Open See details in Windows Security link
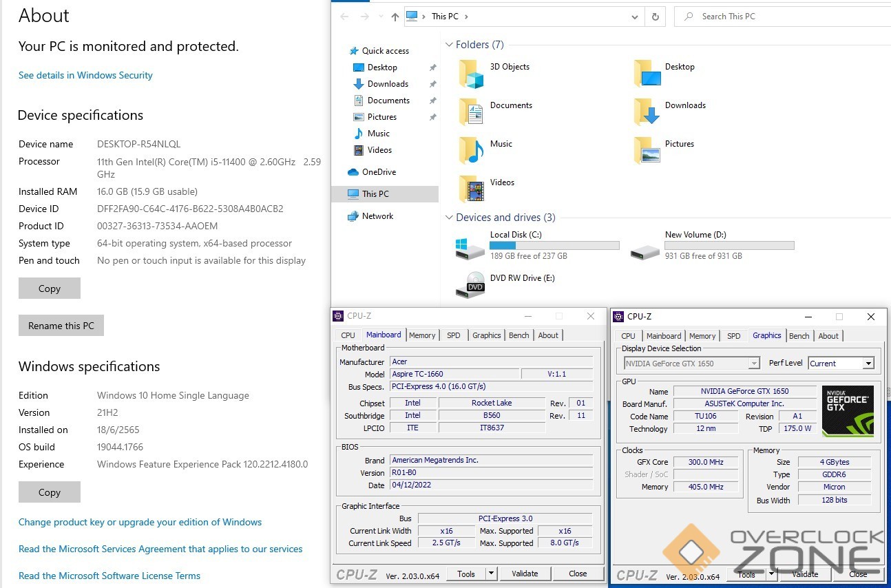891x588 pixels. (x=85, y=76)
